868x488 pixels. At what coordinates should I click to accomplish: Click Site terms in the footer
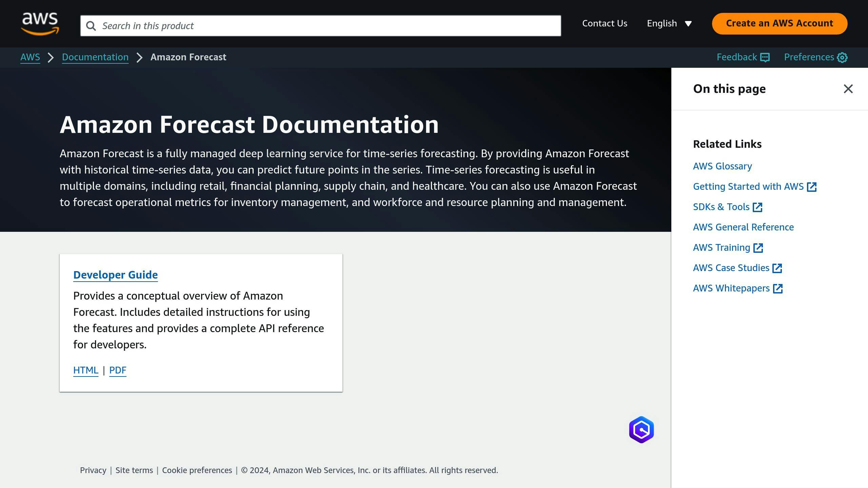(134, 470)
